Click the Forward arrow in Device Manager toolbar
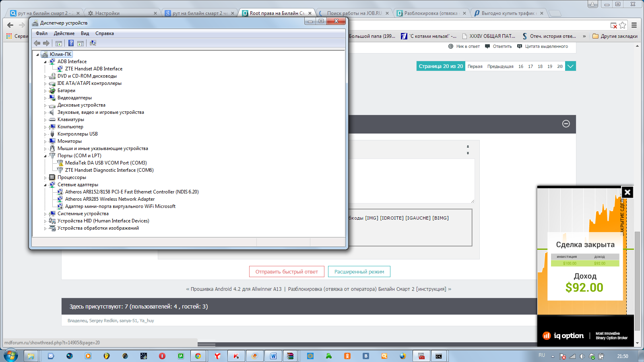This screenshot has height=362, width=644. click(46, 43)
